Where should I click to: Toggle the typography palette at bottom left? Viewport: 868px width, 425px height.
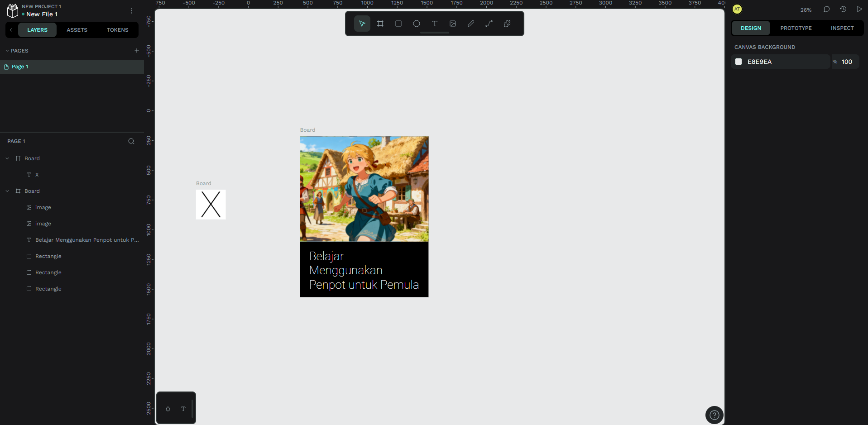[x=183, y=409]
